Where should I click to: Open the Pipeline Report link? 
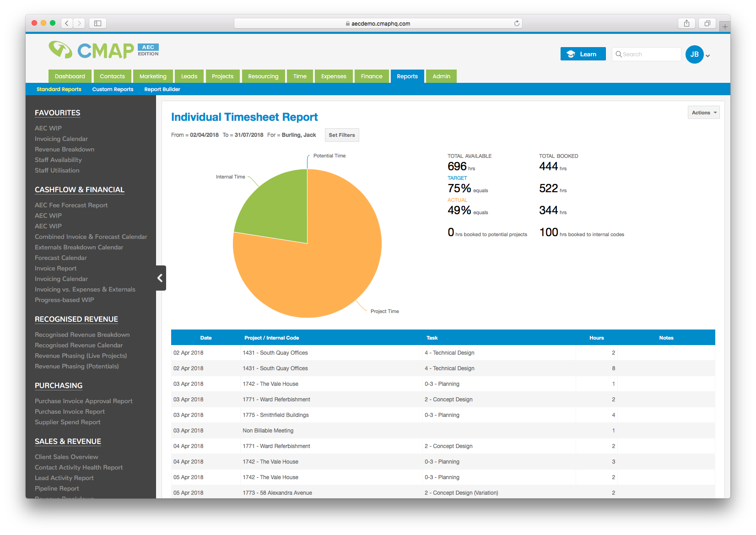pyautogui.click(x=56, y=488)
